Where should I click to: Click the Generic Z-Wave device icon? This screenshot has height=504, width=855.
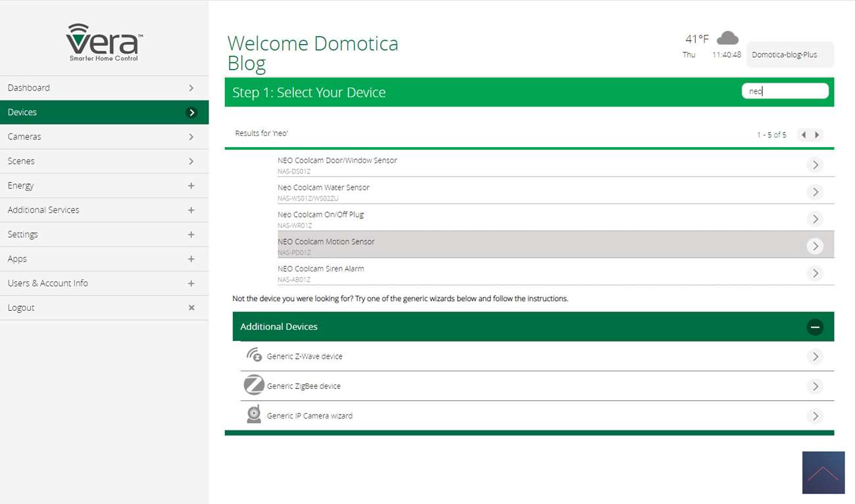pos(254,355)
